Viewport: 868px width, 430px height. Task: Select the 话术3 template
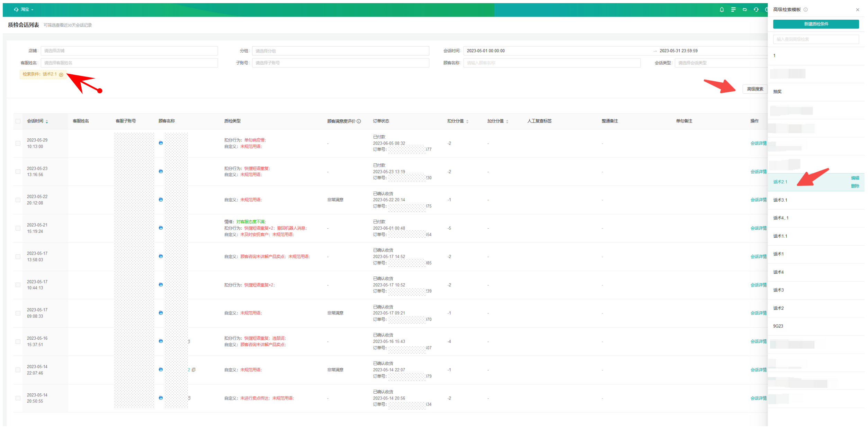(x=816, y=290)
